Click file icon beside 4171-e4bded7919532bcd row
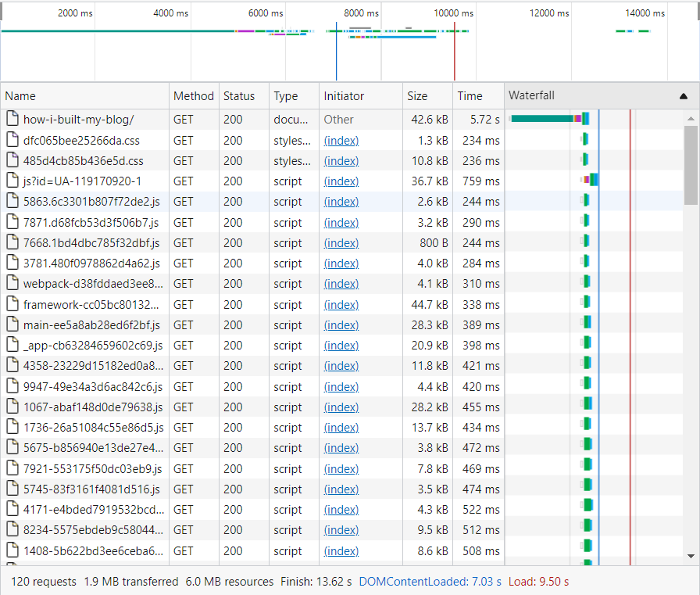The height and width of the screenshot is (595, 700). coord(12,509)
